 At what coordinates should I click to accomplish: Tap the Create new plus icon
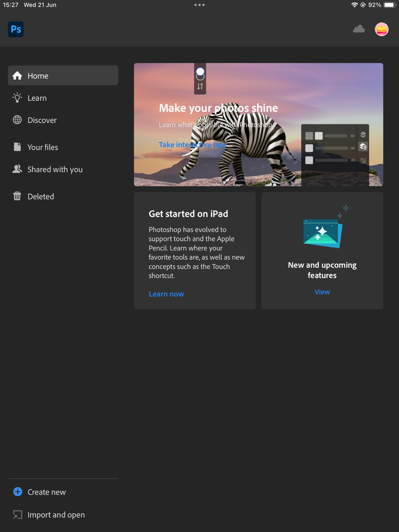18,492
